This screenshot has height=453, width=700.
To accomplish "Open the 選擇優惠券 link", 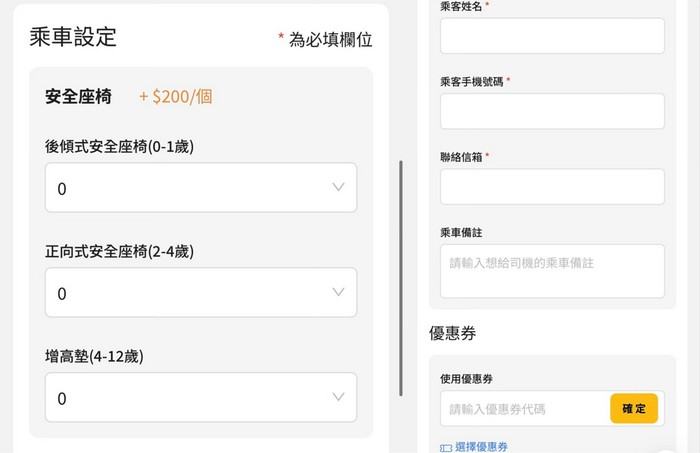I will coord(482,447).
